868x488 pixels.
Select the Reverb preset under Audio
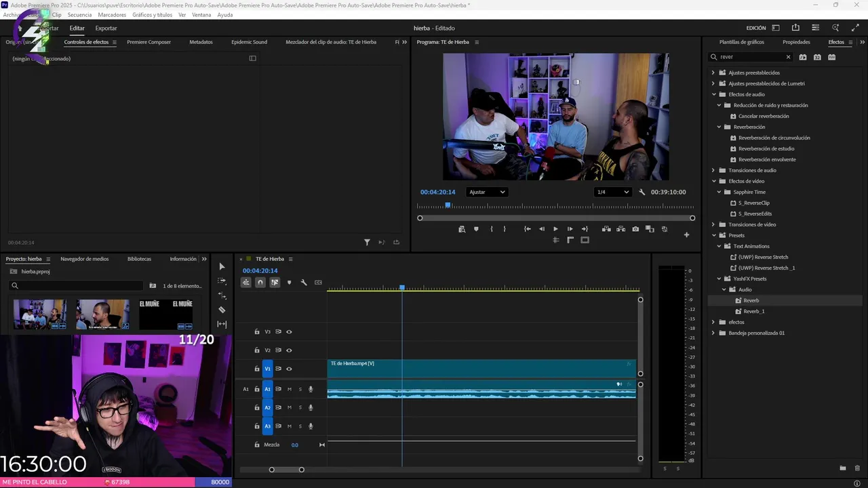[x=751, y=300]
